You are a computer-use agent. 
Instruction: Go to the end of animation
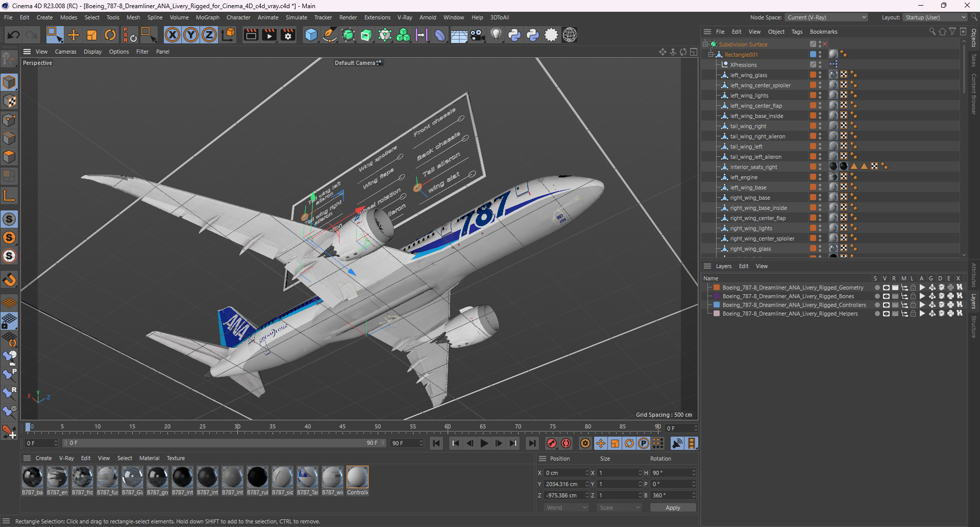point(532,443)
